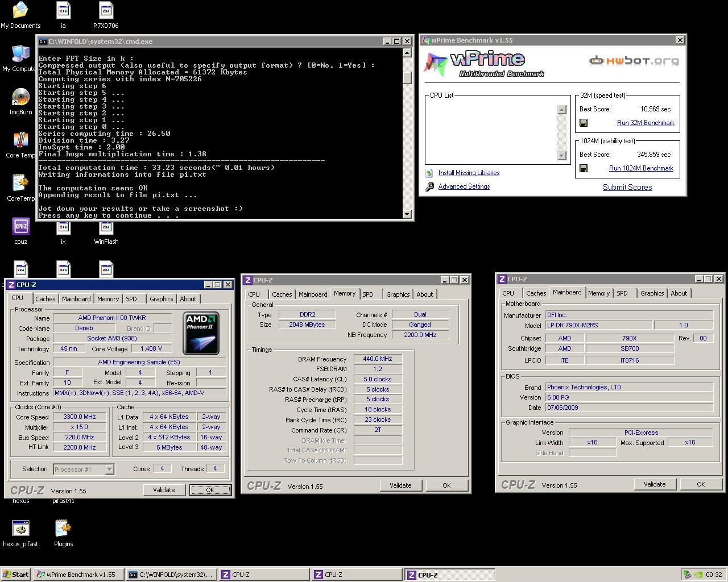
Task: Open the Advanced Settings link in wPrime
Action: 464,186
